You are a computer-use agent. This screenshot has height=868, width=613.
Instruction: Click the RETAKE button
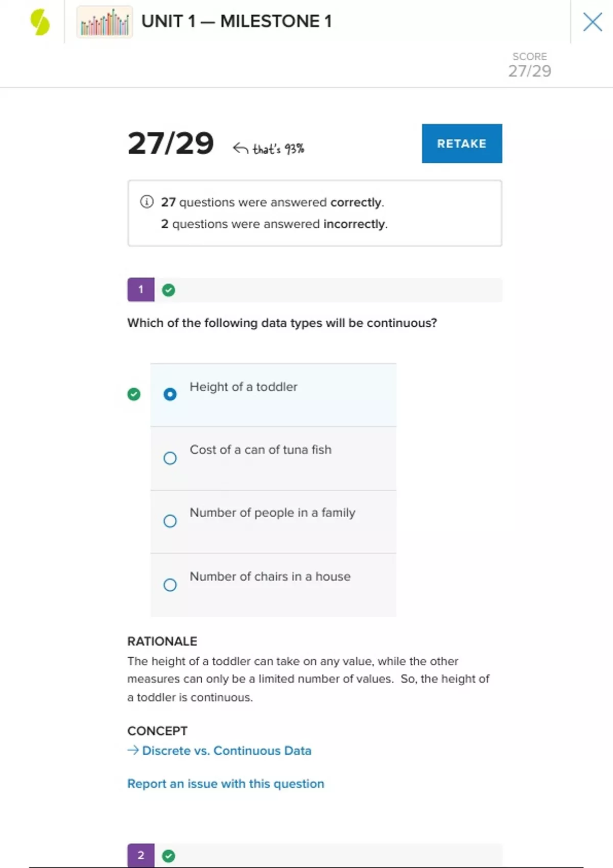pyautogui.click(x=462, y=143)
